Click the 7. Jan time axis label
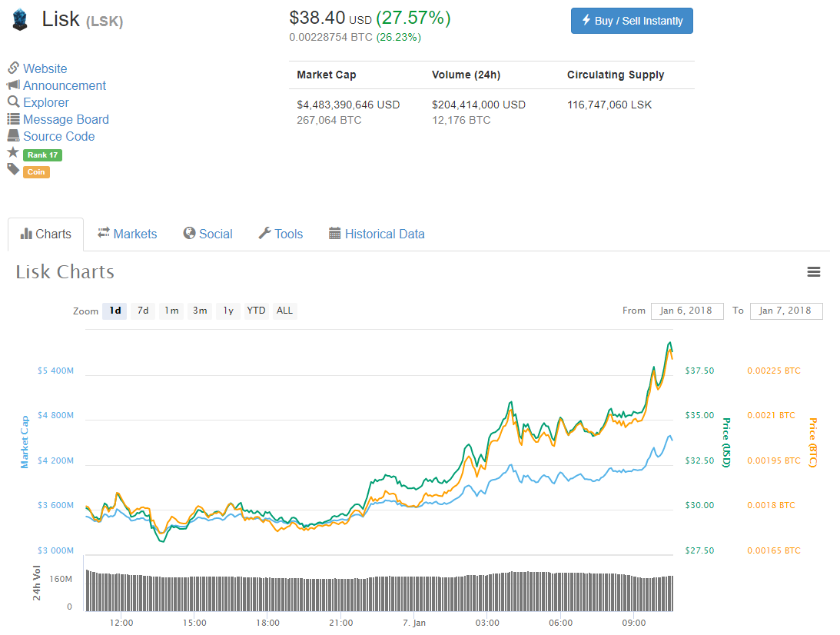This screenshot has width=840, height=635. 414,623
